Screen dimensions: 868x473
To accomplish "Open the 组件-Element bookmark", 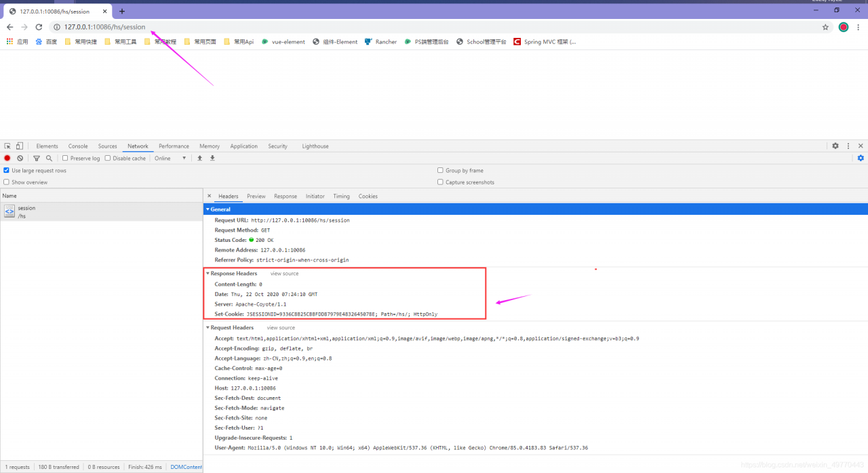I will point(335,41).
